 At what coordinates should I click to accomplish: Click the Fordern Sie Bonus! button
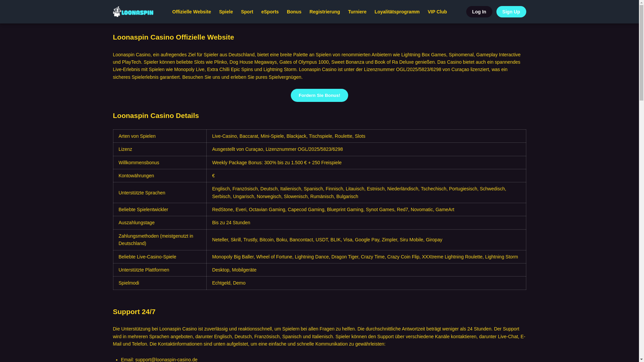[319, 95]
